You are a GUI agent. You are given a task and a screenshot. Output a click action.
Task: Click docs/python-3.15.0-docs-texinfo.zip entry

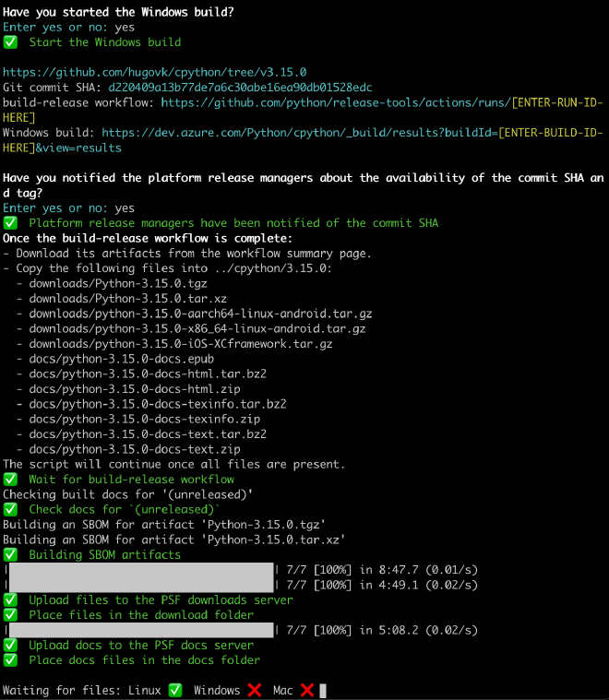(145, 420)
